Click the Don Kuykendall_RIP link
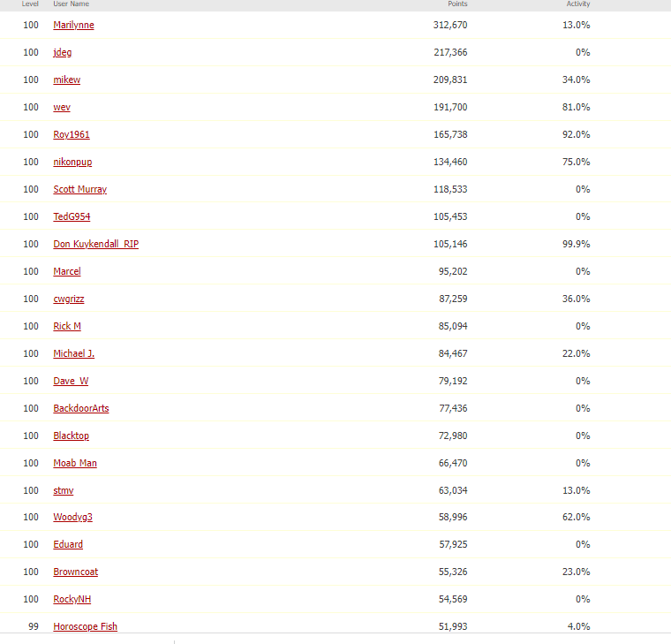The image size is (671, 644). [95, 244]
